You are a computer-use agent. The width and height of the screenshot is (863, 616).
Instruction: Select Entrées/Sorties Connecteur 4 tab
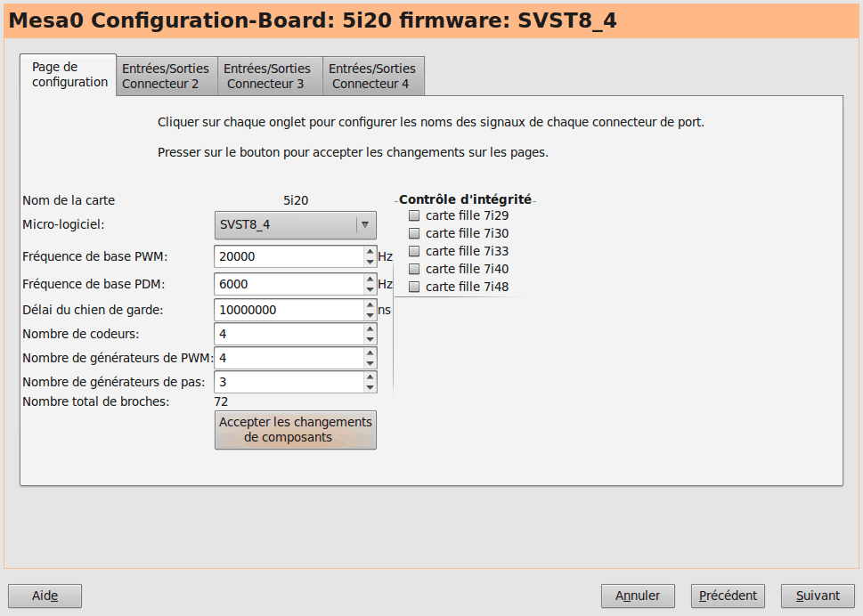pyautogui.click(x=373, y=76)
